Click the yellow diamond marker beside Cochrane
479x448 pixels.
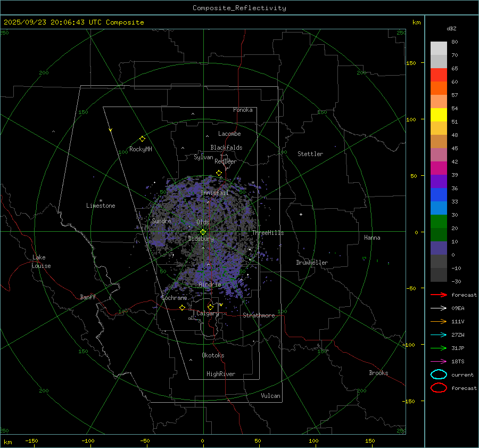(x=182, y=307)
